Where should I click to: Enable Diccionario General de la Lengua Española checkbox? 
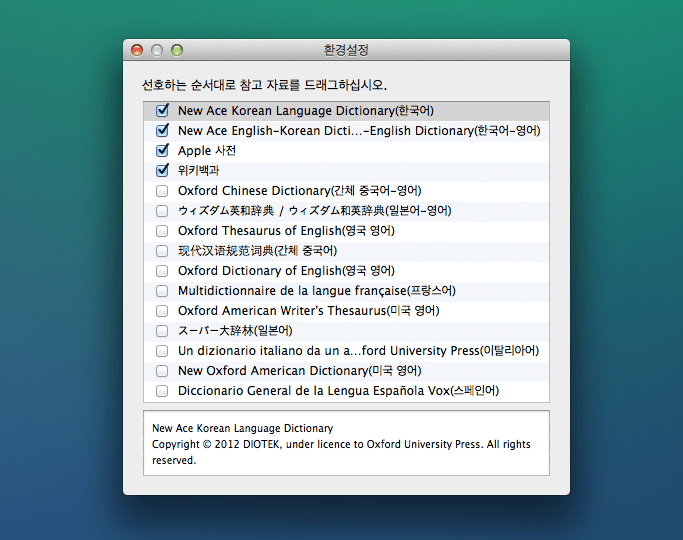point(162,391)
